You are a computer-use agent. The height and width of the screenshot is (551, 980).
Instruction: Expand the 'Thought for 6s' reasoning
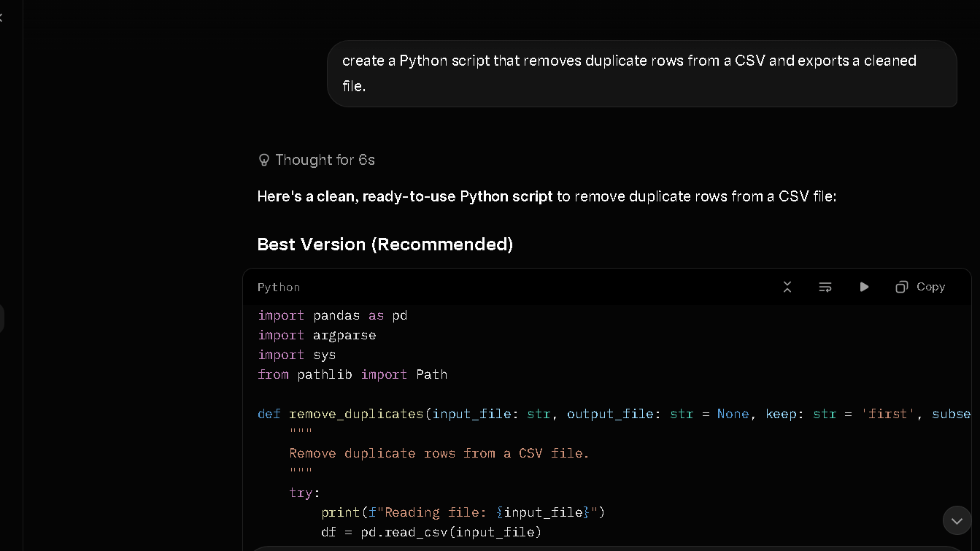pos(317,160)
